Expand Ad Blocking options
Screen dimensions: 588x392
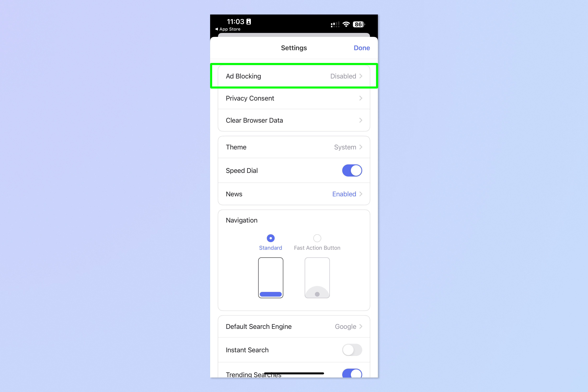click(x=294, y=76)
